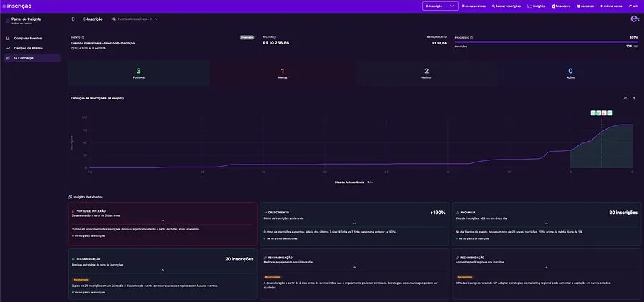Click the info icon next to EVENTO
The height and width of the screenshot is (302, 644).
pyautogui.click(x=83, y=37)
